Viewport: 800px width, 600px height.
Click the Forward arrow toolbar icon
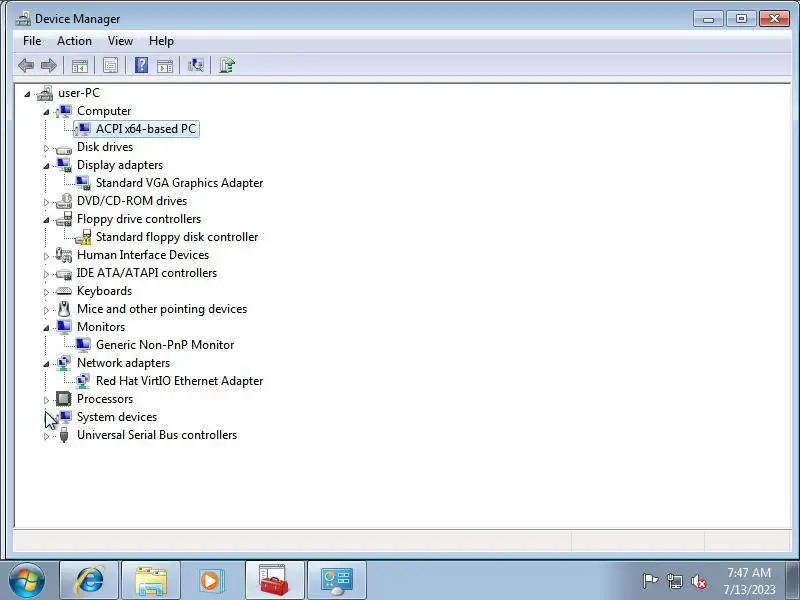tap(48, 65)
